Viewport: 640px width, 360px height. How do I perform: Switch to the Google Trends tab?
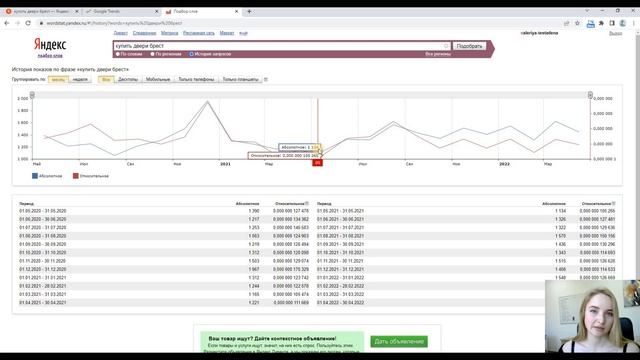[122, 11]
